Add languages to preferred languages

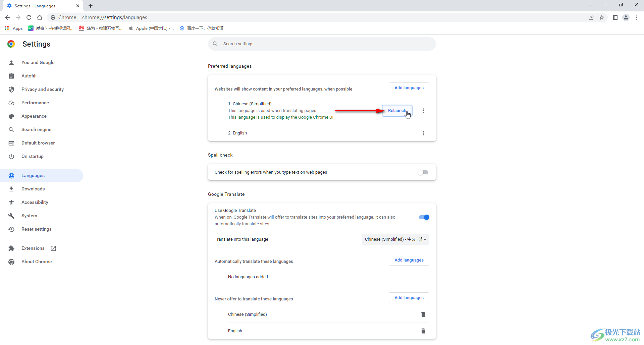pyautogui.click(x=409, y=88)
